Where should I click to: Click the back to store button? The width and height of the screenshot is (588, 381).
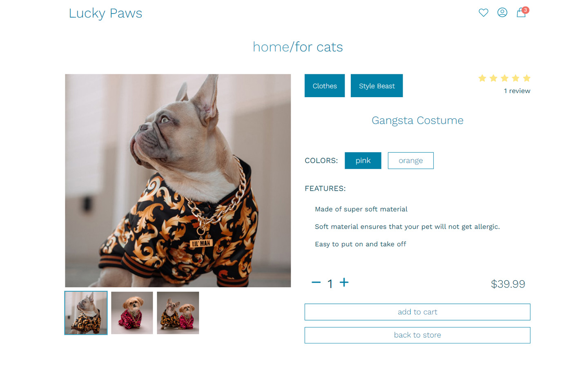[417, 335]
